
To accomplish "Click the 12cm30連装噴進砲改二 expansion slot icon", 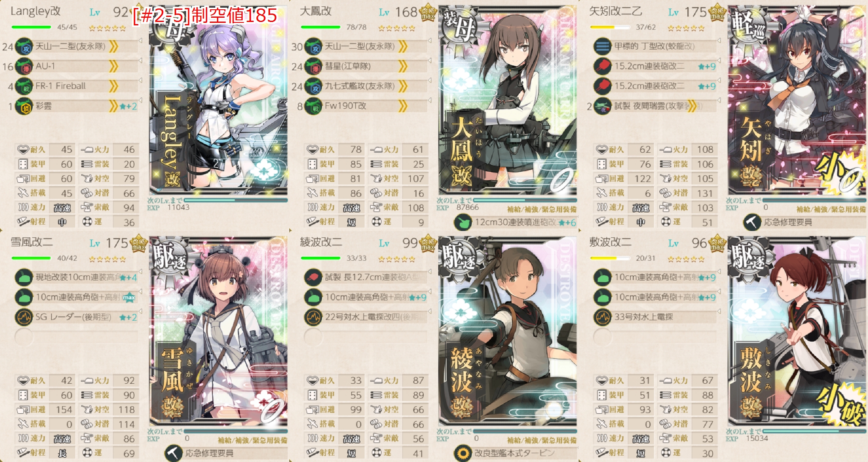I will coord(463,223).
